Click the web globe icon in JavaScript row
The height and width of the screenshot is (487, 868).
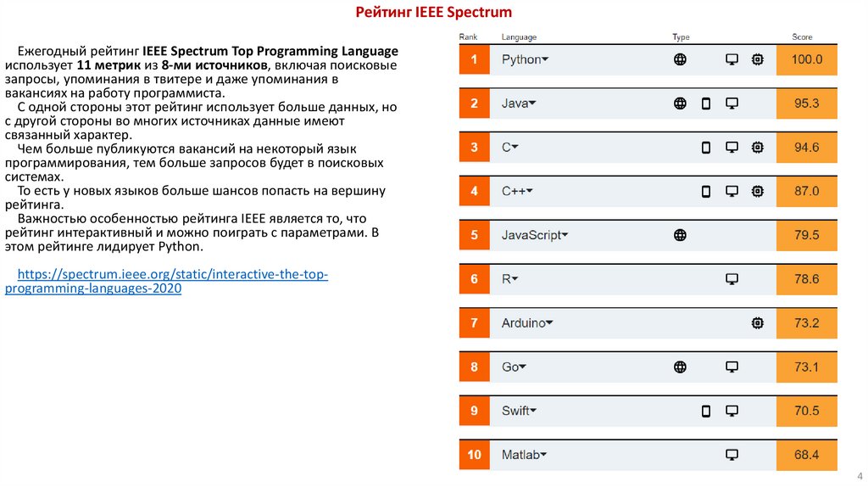click(x=680, y=235)
